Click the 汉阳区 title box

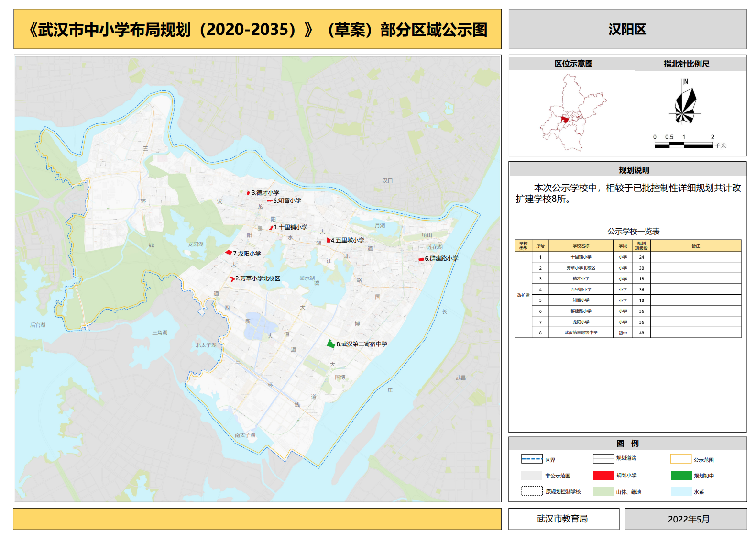point(627,29)
